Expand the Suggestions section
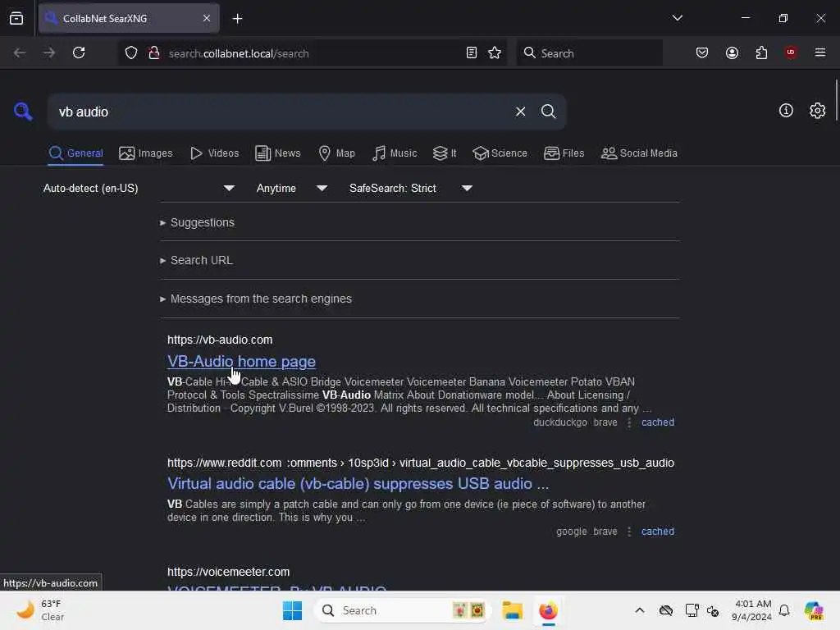Screen dimensions: 840x630 pyautogui.click(x=197, y=222)
